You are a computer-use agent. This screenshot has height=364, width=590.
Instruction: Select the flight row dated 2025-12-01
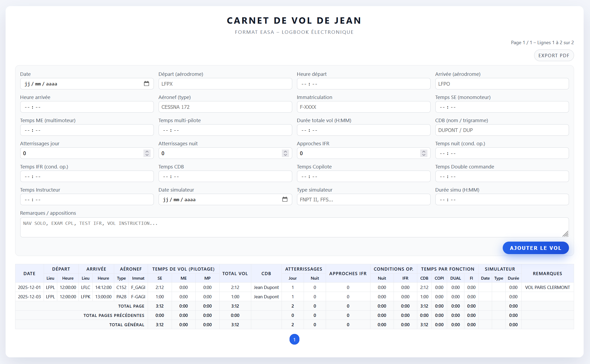[x=186, y=287]
